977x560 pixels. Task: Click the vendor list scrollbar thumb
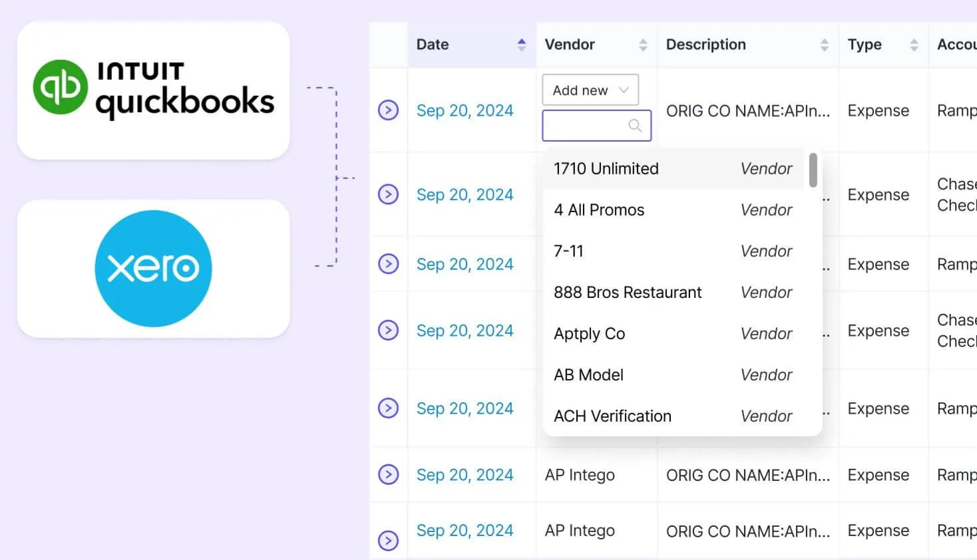click(x=813, y=170)
